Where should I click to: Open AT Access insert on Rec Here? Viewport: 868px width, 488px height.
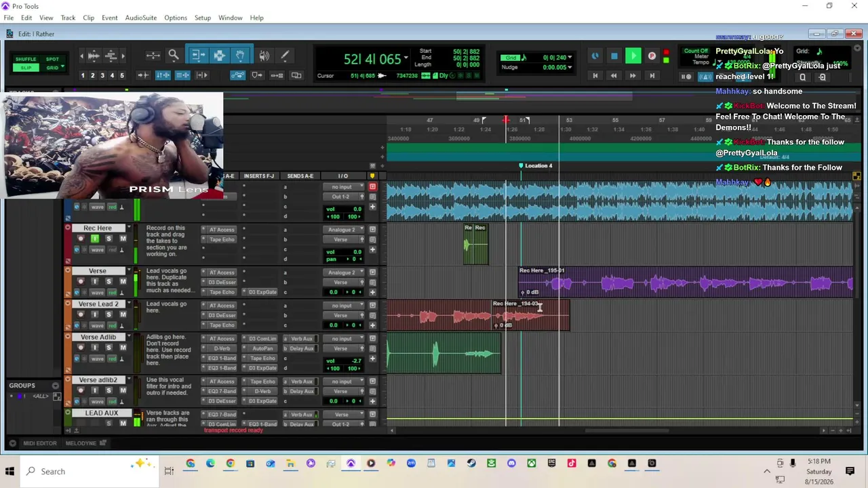(x=219, y=230)
